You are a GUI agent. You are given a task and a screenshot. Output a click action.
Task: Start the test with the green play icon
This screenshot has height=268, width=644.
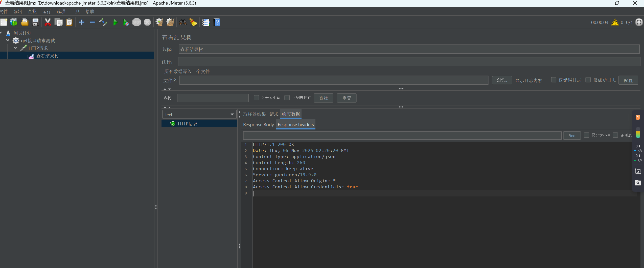(115, 22)
